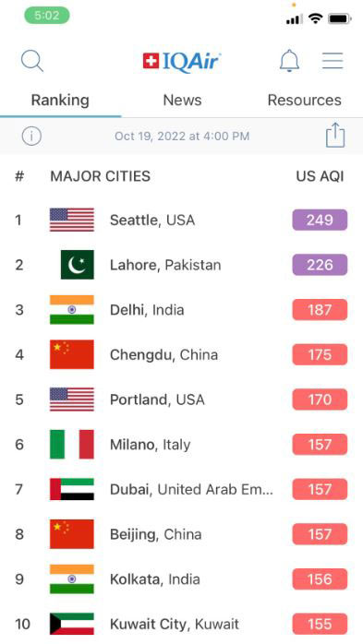
Task: Tap the green 5:02 time pill
Action: (x=47, y=16)
